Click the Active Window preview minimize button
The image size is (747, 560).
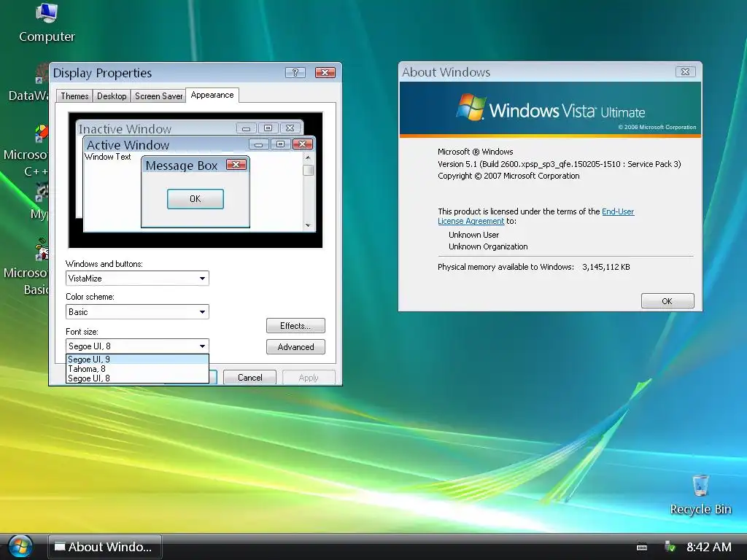pyautogui.click(x=259, y=144)
